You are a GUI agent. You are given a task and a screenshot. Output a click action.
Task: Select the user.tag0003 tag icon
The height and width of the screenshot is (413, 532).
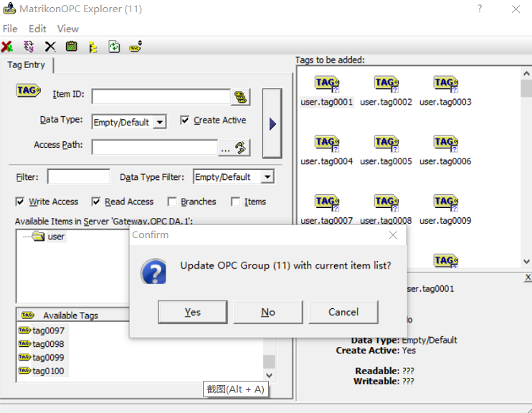445,84
